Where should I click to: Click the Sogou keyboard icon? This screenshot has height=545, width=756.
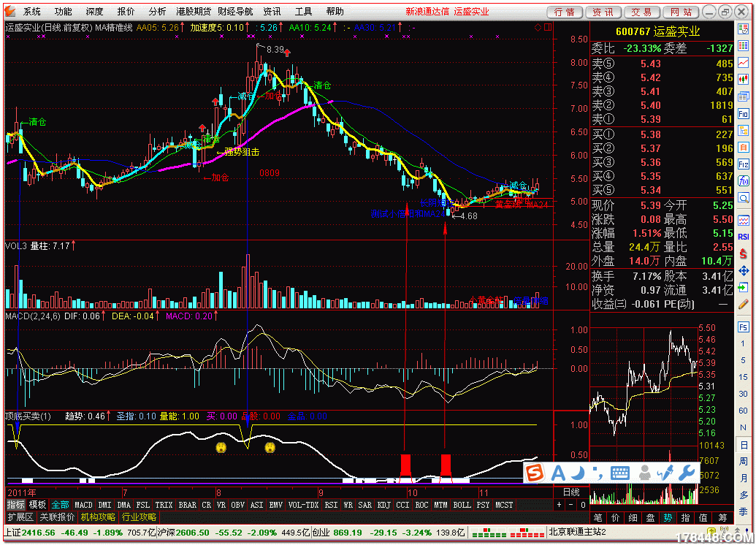[x=619, y=473]
